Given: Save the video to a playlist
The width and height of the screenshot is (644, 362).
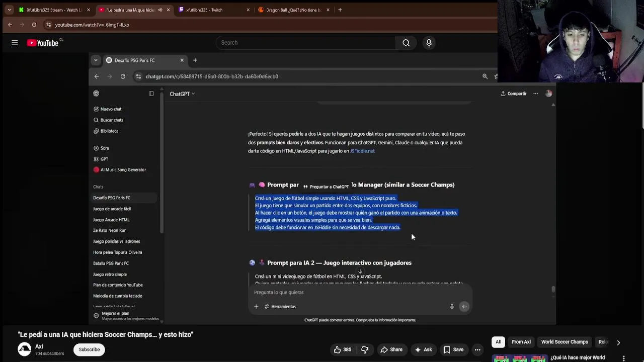Looking at the screenshot, I should point(453,349).
